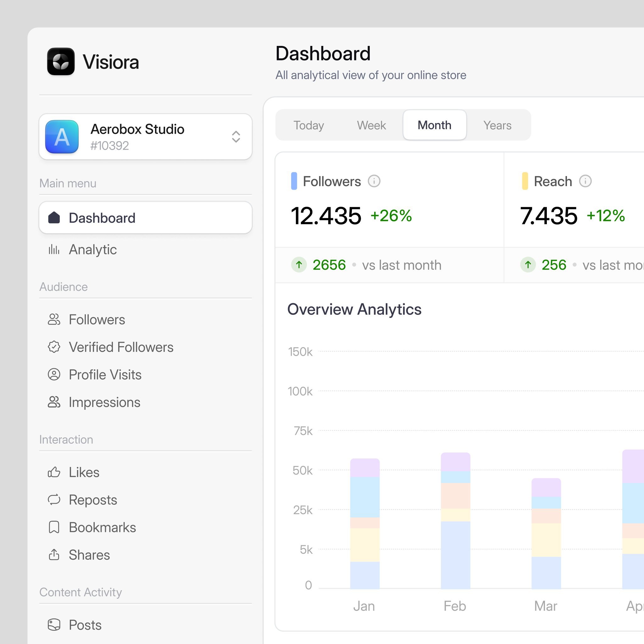Screen dimensions: 644x644
Task: Switch to the Today tab
Action: (308, 125)
